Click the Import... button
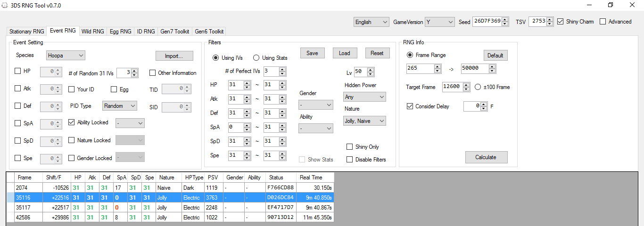Image resolution: width=644 pixels, height=226 pixels. [x=174, y=56]
